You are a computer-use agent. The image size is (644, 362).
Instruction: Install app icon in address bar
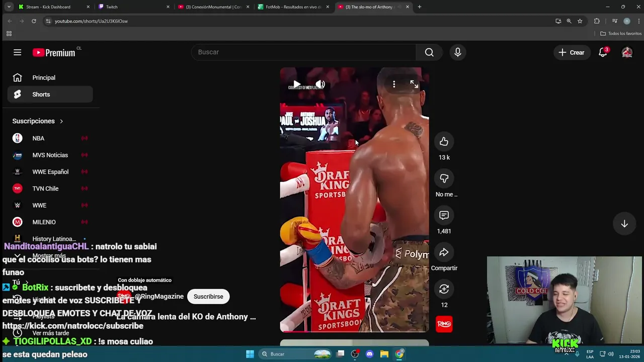point(558,21)
